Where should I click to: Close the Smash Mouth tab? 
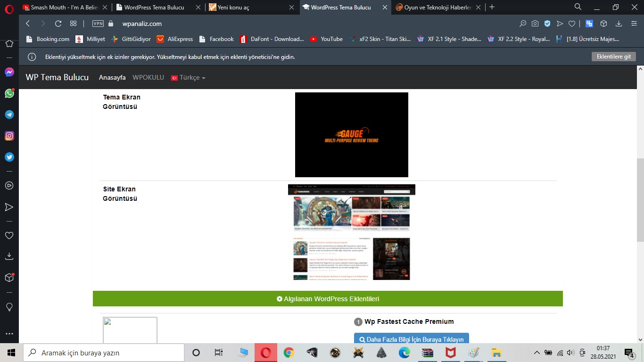point(105,8)
